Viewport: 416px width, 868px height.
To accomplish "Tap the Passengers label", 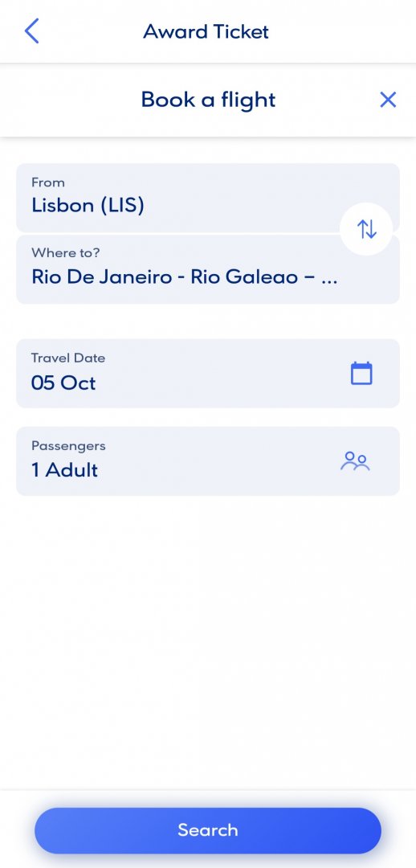I will [68, 446].
